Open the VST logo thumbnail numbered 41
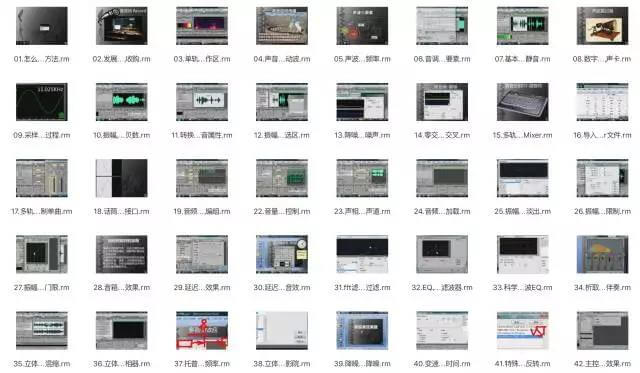 coord(522,331)
